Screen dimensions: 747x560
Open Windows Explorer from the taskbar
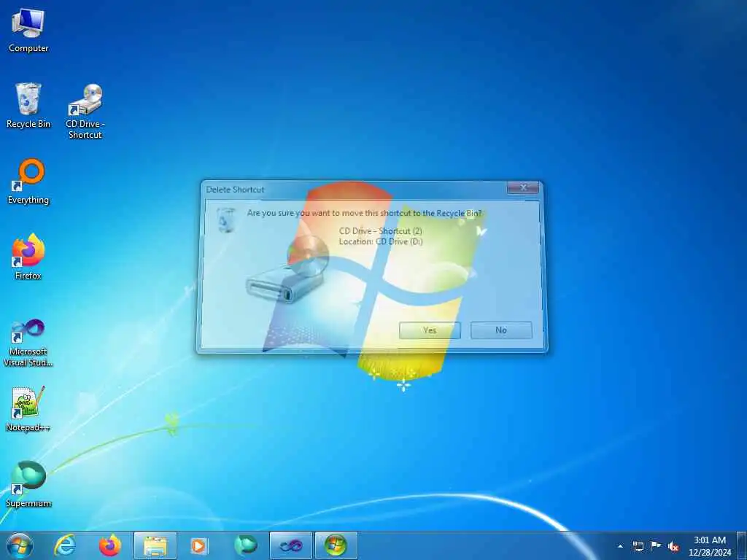[155, 545]
